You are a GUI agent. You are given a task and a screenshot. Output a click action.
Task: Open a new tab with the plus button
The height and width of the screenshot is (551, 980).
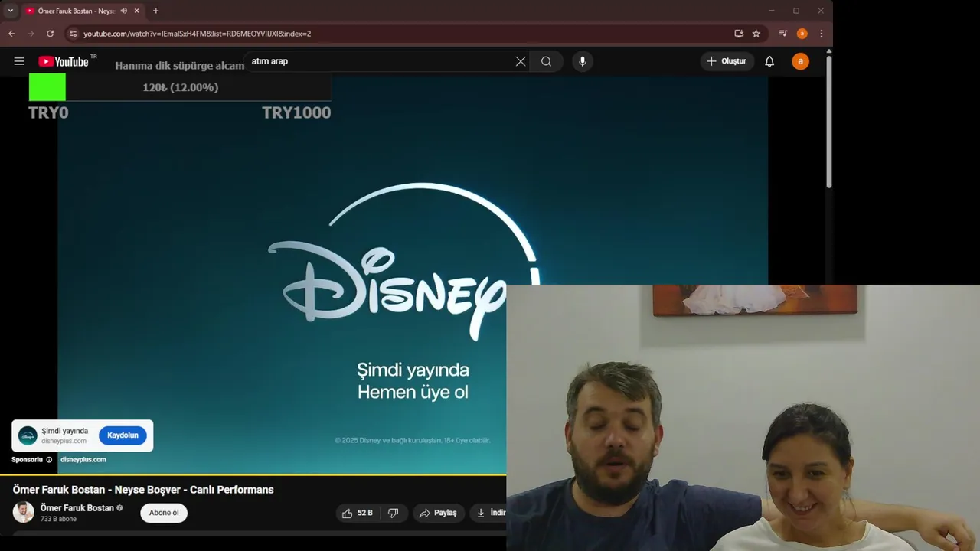click(156, 11)
